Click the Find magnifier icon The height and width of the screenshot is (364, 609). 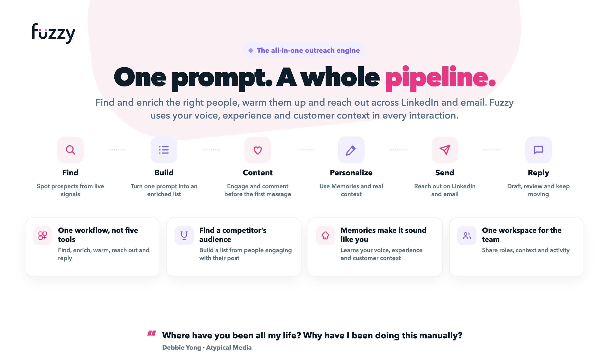click(x=70, y=150)
